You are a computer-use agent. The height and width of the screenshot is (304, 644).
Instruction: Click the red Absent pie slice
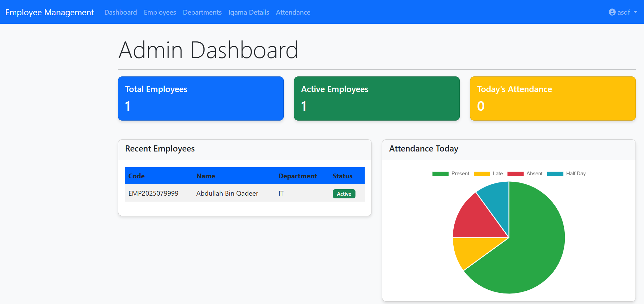pos(481,219)
